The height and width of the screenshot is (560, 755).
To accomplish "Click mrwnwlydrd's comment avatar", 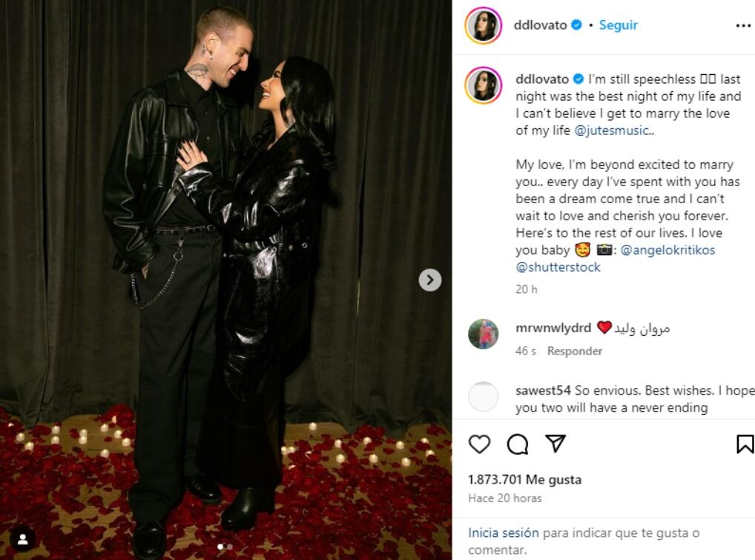I will click(x=484, y=334).
